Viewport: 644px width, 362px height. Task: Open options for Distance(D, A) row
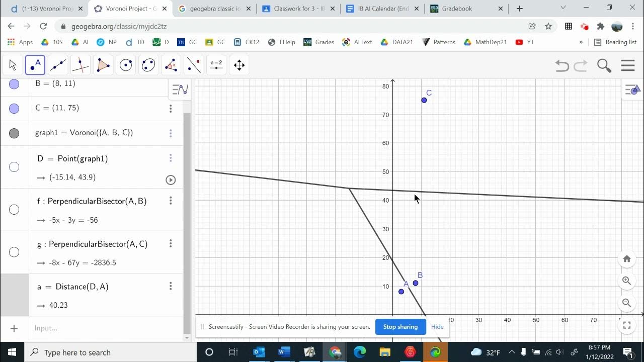[x=171, y=286]
